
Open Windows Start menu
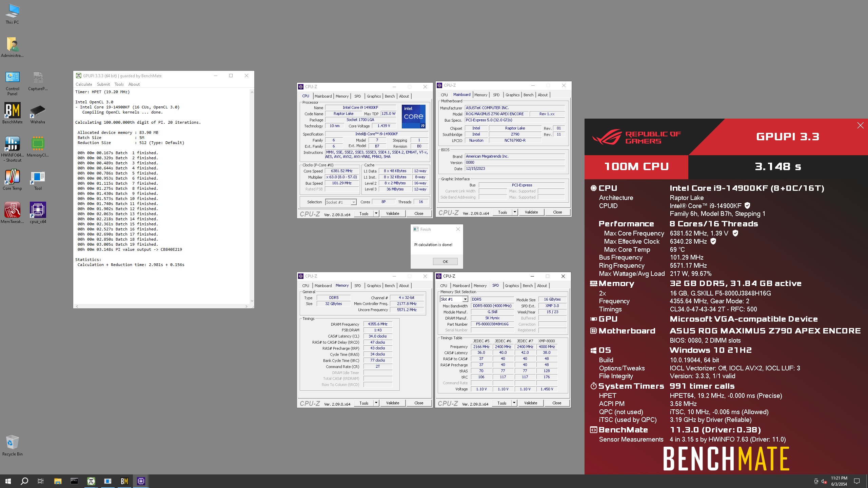[x=8, y=481]
